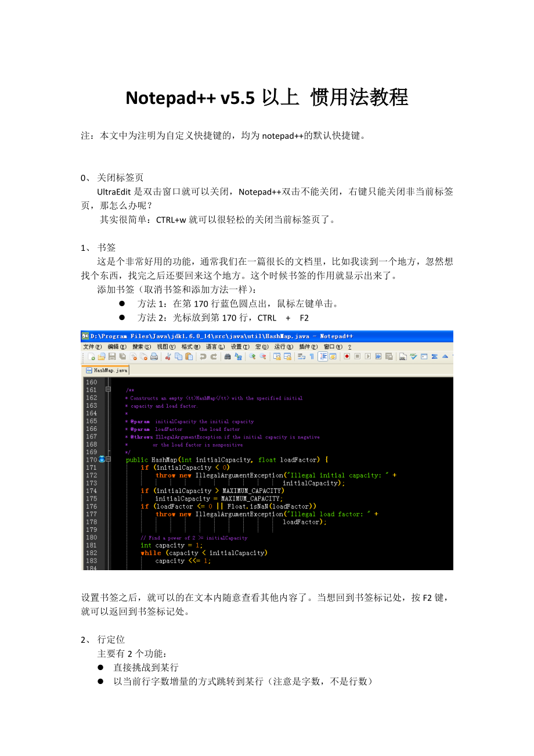Click the New file toolbar icon
Image resolution: width=534 pixels, height=756 pixels.
click(x=91, y=357)
